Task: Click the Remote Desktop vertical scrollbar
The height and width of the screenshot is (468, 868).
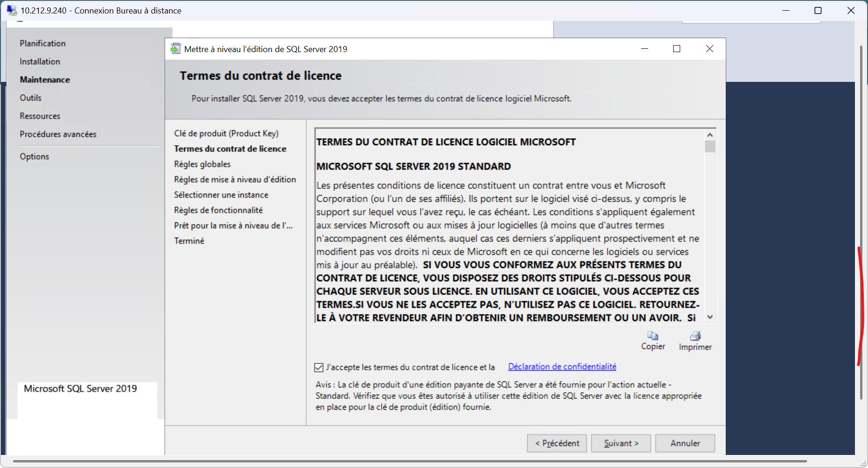Action: pos(861,222)
